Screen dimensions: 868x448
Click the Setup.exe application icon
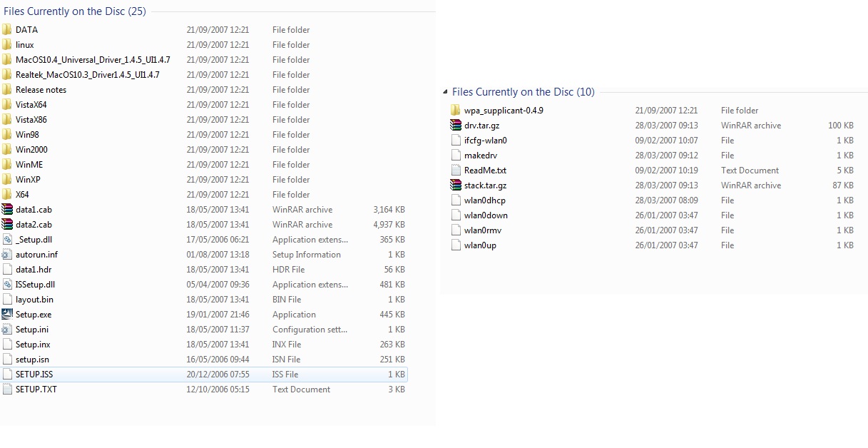point(7,315)
